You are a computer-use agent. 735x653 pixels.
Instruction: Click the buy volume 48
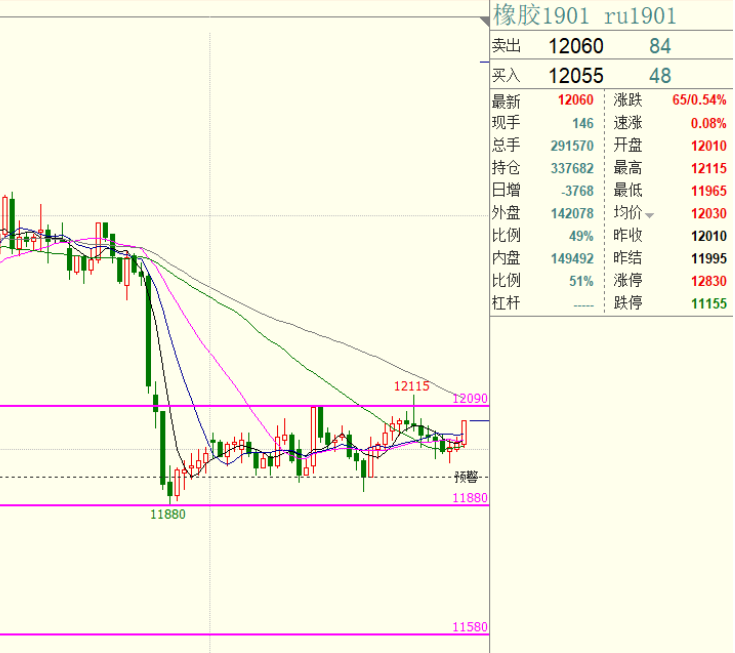point(660,75)
